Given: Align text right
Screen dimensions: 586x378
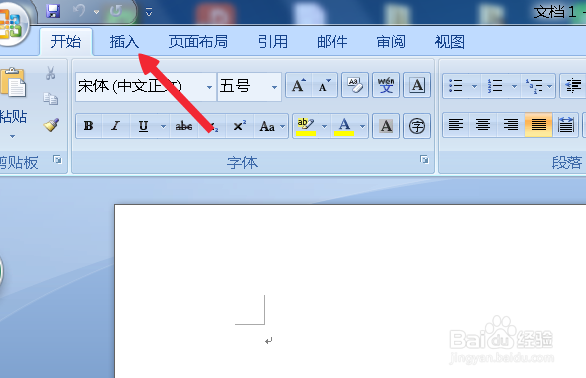Looking at the screenshot, I should (511, 125).
